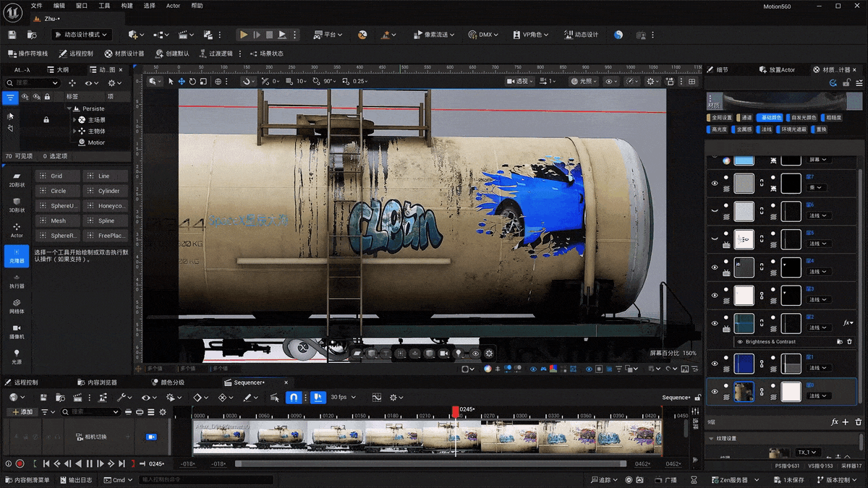This screenshot has width=868, height=488.
Task: Open the Actor category in left sidebar
Action: (x=15, y=231)
